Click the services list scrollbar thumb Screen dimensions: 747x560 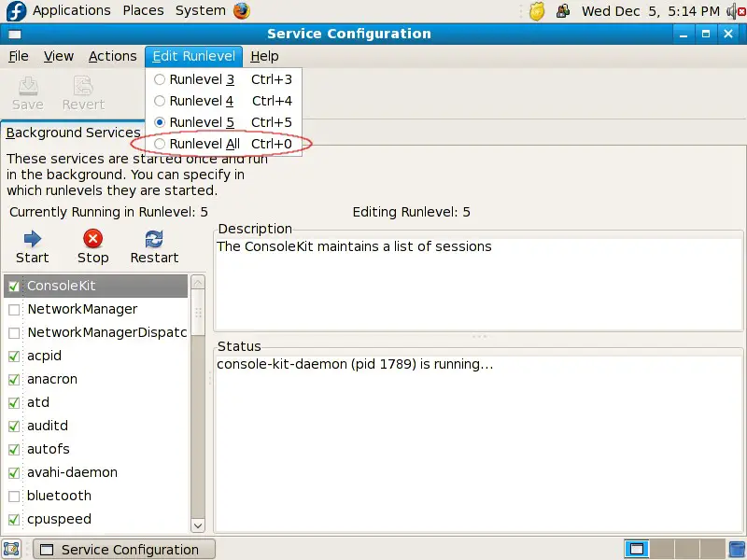click(x=198, y=313)
